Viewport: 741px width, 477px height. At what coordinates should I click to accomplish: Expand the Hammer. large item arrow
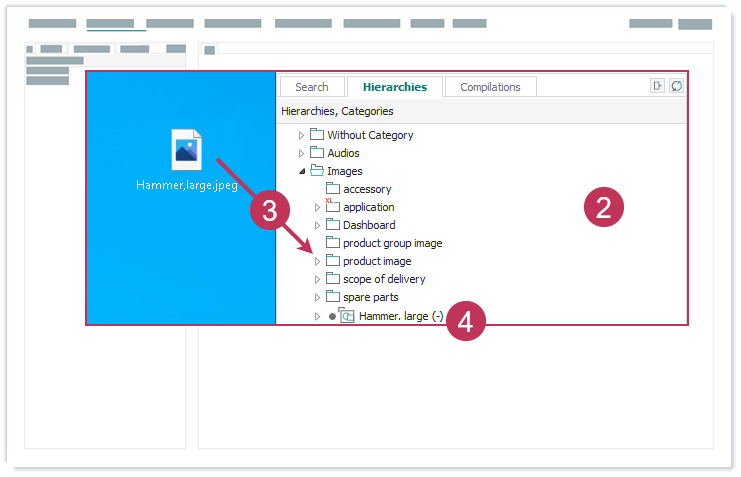click(318, 316)
